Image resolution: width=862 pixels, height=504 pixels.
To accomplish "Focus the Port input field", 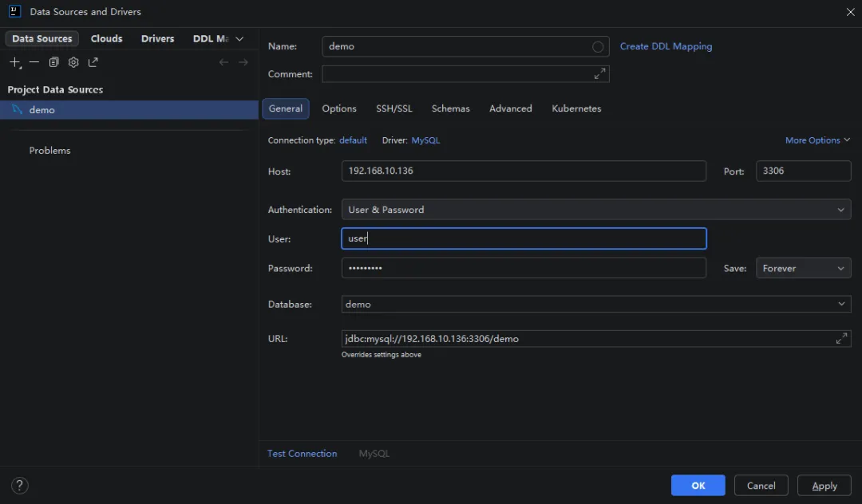I will click(x=803, y=171).
